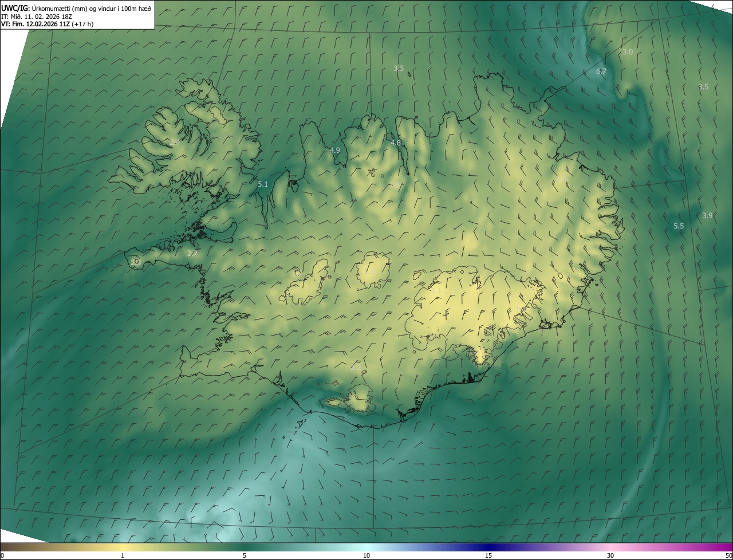
Task: Click the 5.1 value on the map
Action: (x=263, y=184)
